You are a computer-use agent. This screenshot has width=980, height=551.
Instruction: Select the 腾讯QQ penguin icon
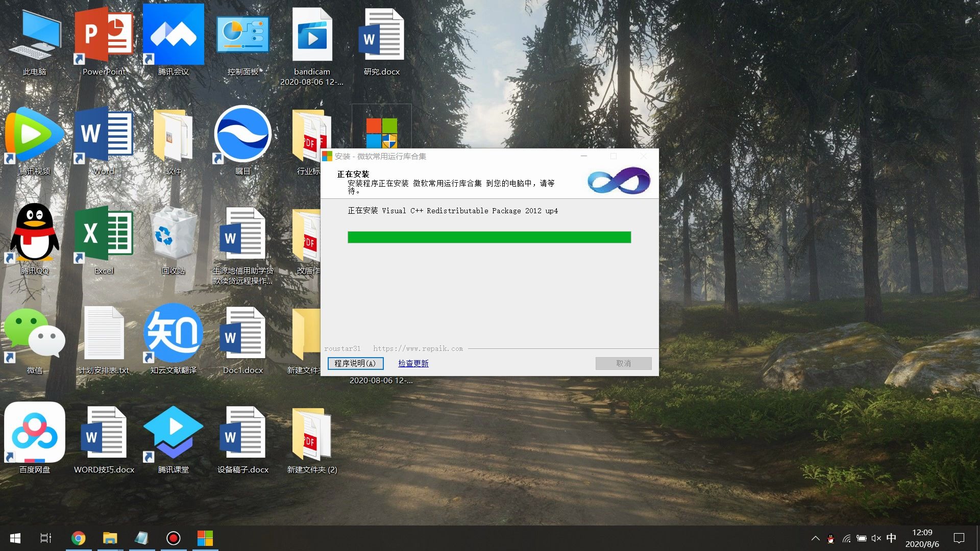(35, 234)
